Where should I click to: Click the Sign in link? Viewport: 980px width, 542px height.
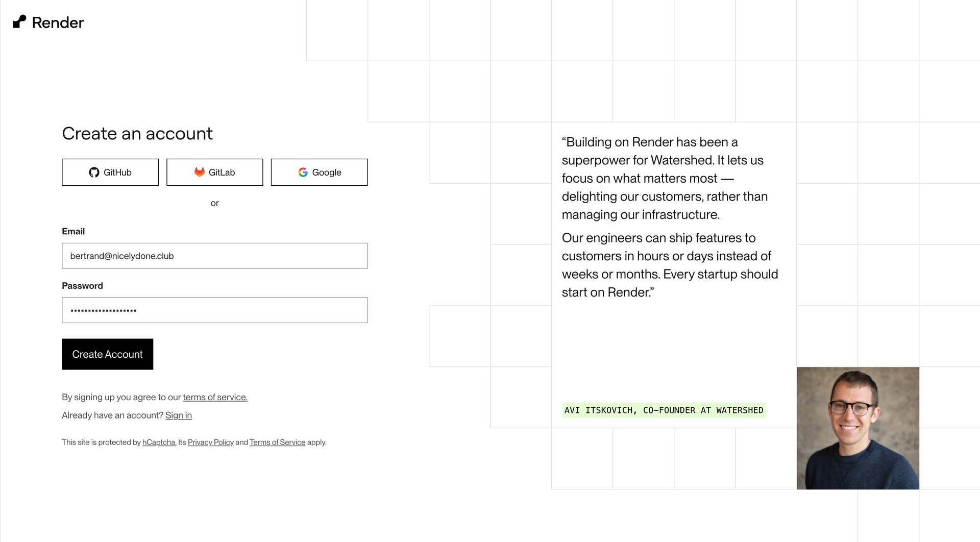pos(179,415)
